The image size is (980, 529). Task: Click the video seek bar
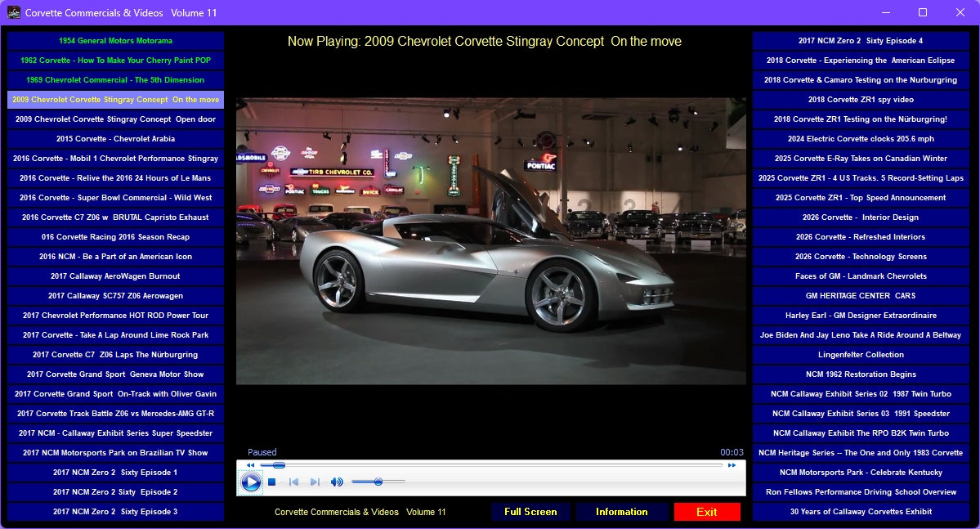point(491,465)
